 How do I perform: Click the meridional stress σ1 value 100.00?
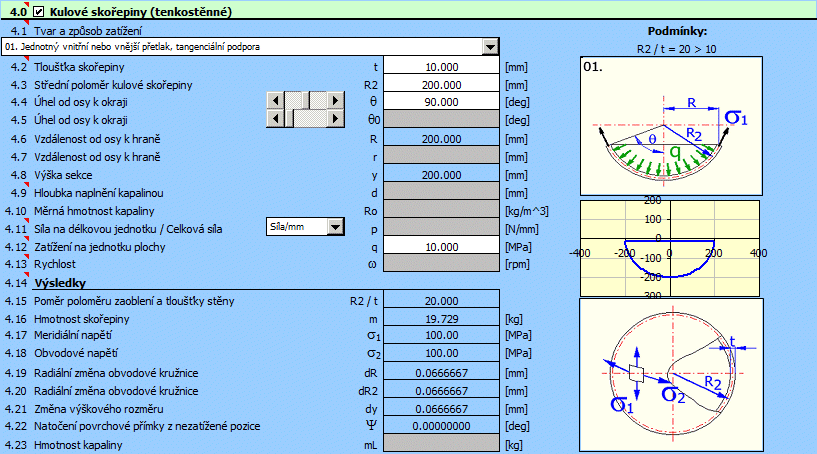pyautogui.click(x=441, y=335)
